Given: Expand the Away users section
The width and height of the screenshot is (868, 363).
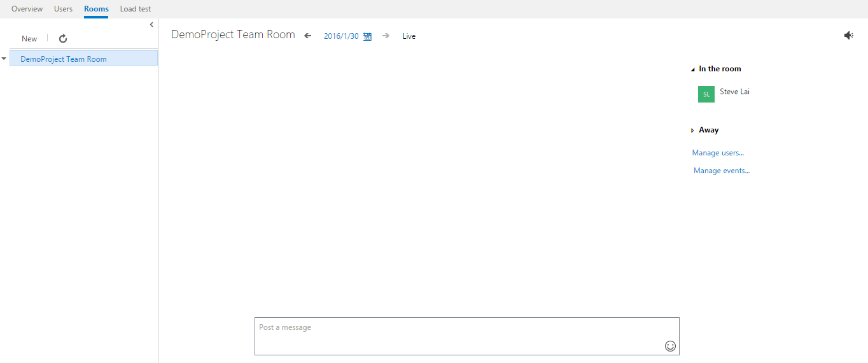Looking at the screenshot, I should (693, 131).
